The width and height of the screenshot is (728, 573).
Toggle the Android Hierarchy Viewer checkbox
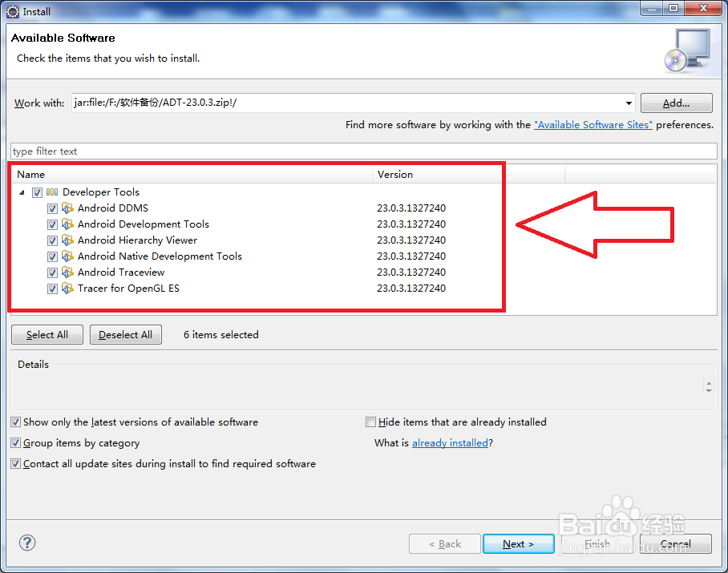(x=52, y=240)
